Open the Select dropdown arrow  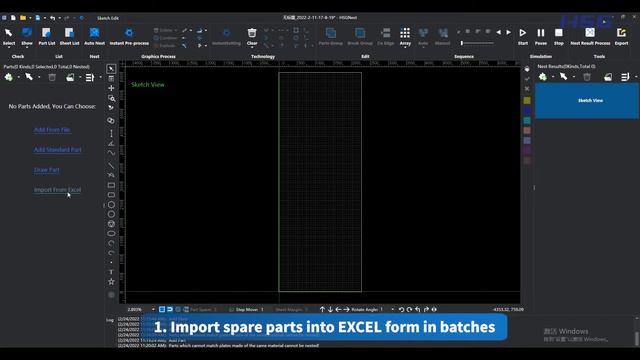(9, 47)
